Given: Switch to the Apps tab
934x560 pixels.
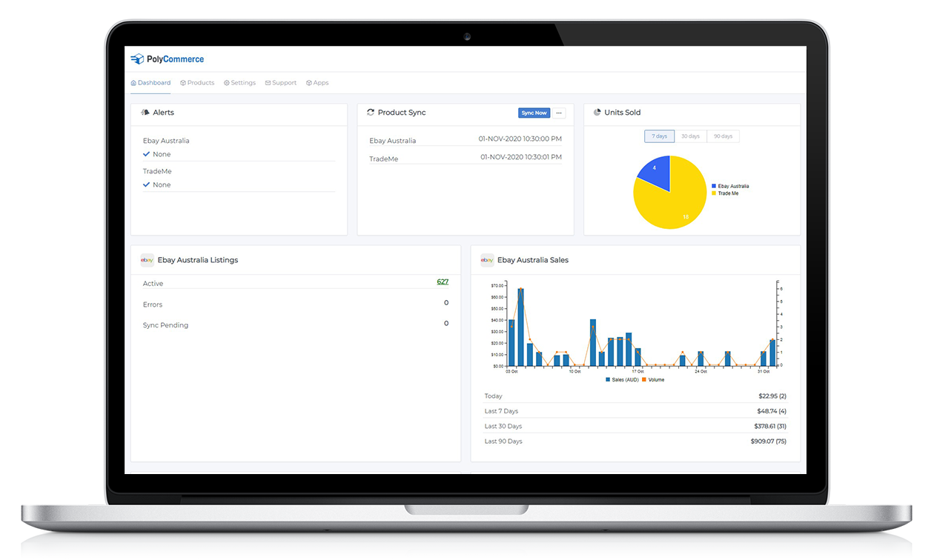Looking at the screenshot, I should pos(317,83).
